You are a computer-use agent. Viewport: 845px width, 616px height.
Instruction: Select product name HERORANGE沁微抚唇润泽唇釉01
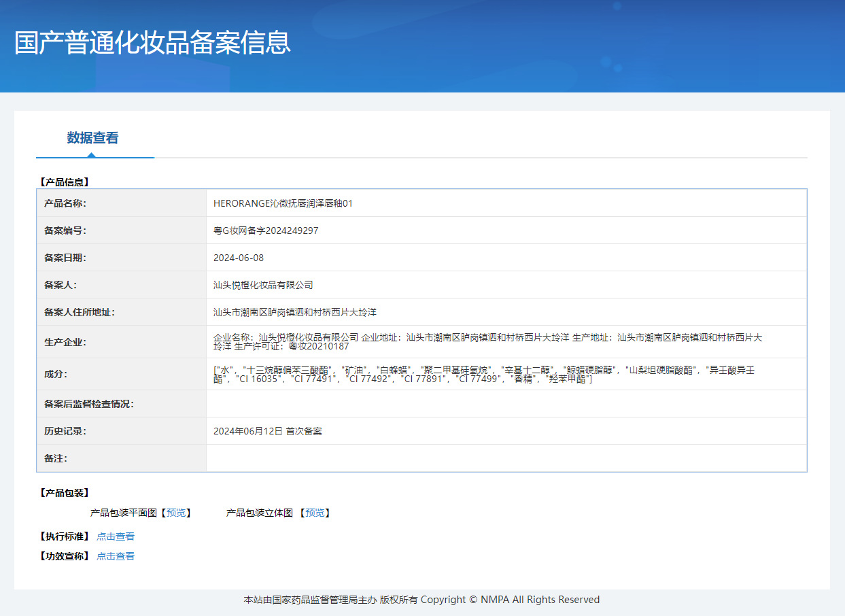(x=283, y=203)
